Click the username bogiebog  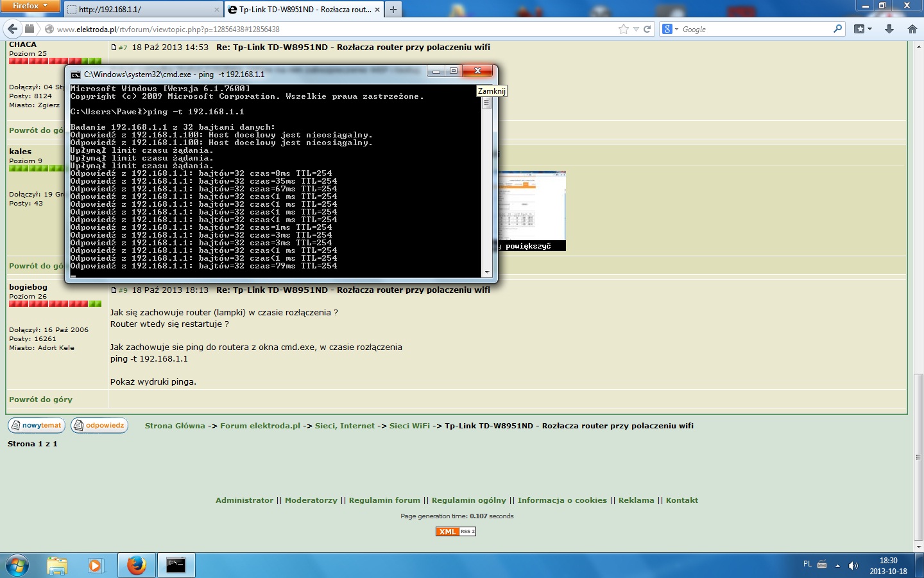click(x=28, y=287)
